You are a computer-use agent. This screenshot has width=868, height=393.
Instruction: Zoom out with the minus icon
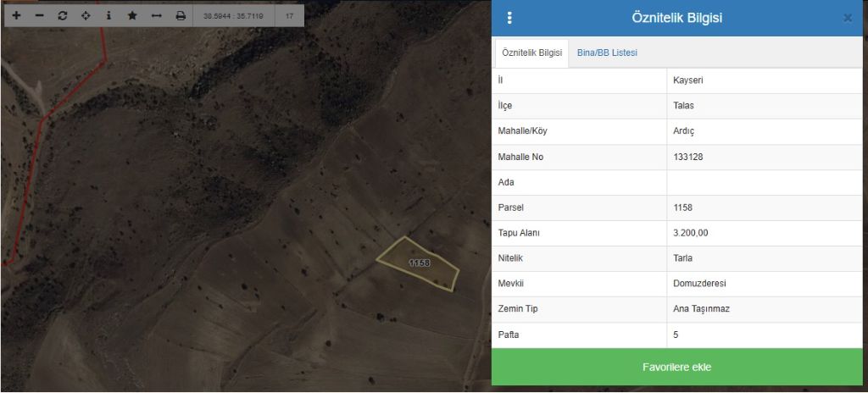pyautogui.click(x=39, y=15)
